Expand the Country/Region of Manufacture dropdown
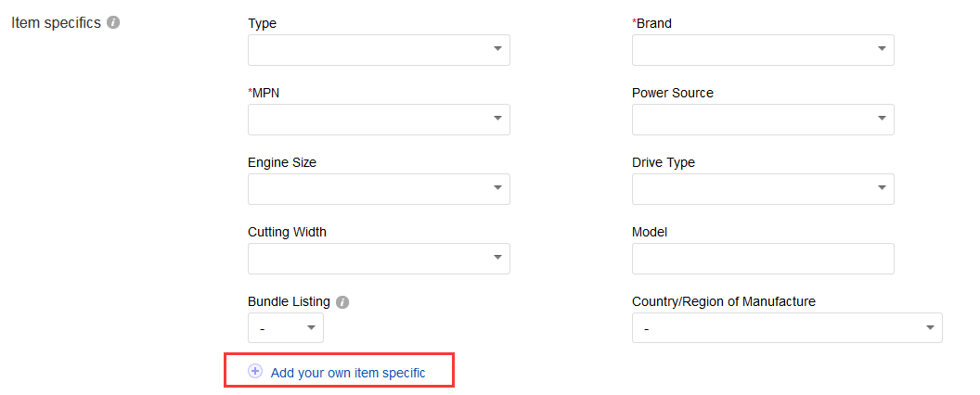The height and width of the screenshot is (395, 980). pos(786,327)
